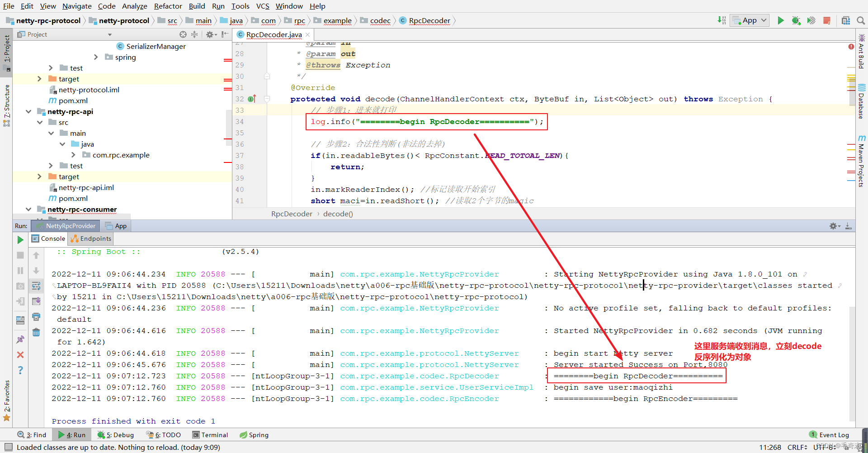Open Project panel settings gear

click(211, 34)
